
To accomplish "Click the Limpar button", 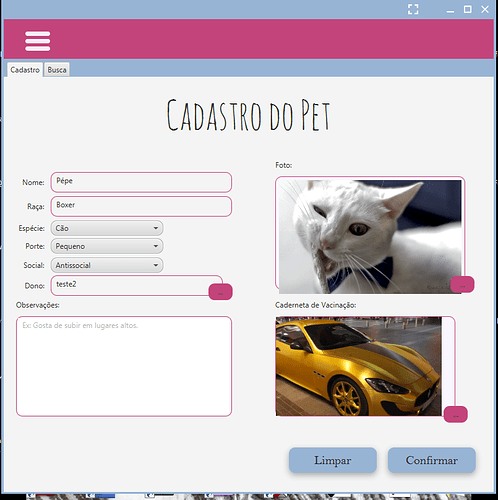I will (333, 460).
